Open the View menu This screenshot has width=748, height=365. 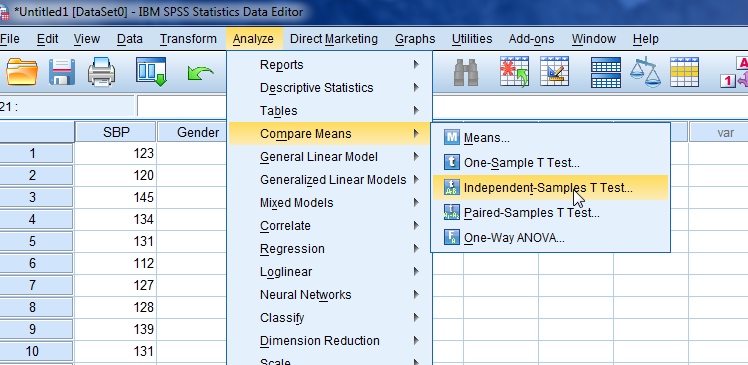coord(87,39)
